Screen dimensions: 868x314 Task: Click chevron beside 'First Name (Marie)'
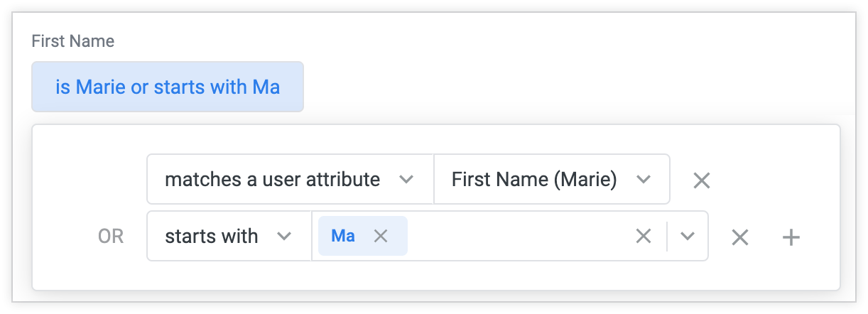click(644, 179)
